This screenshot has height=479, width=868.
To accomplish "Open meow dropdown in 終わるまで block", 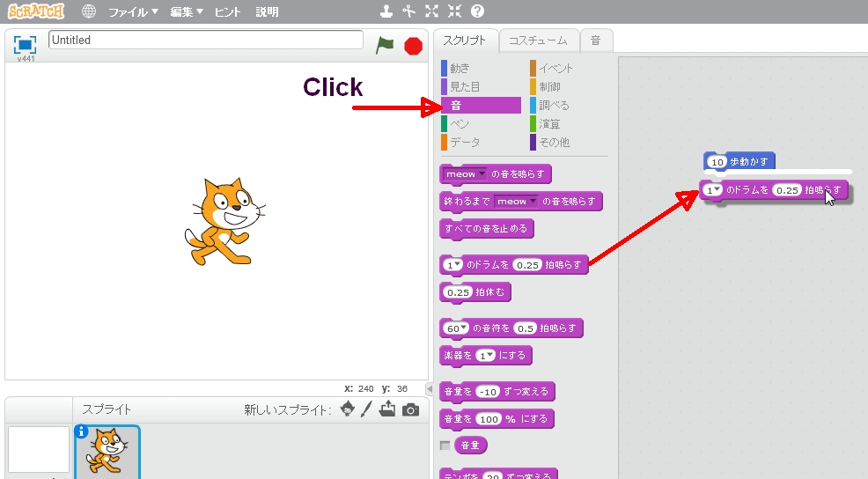I will 516,202.
